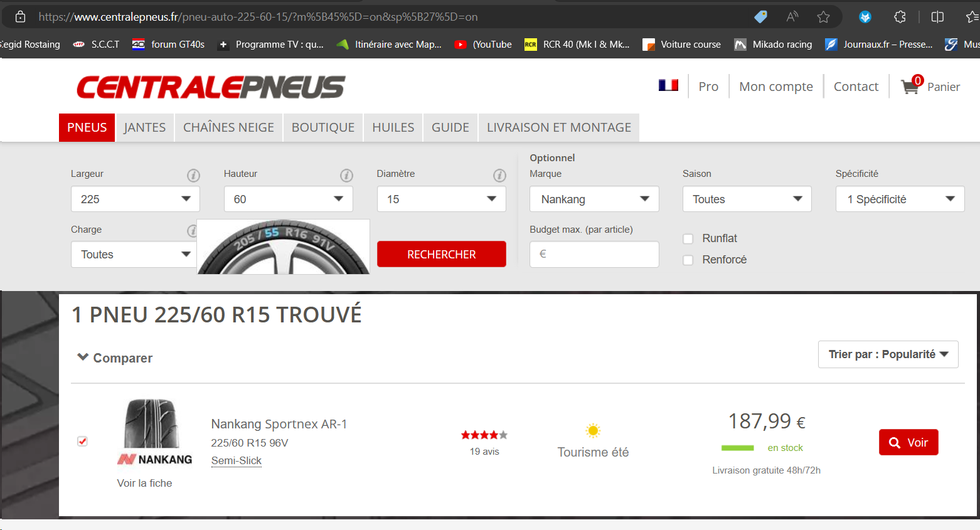Click the site lock icon in address bar
The width and height of the screenshot is (980, 530).
coord(20,17)
